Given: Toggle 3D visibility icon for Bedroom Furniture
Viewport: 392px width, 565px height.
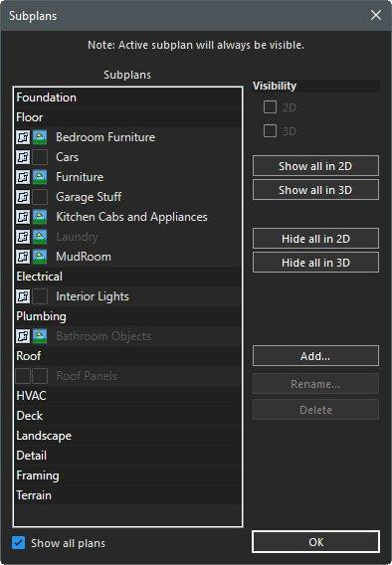Looking at the screenshot, I should pos(40,137).
